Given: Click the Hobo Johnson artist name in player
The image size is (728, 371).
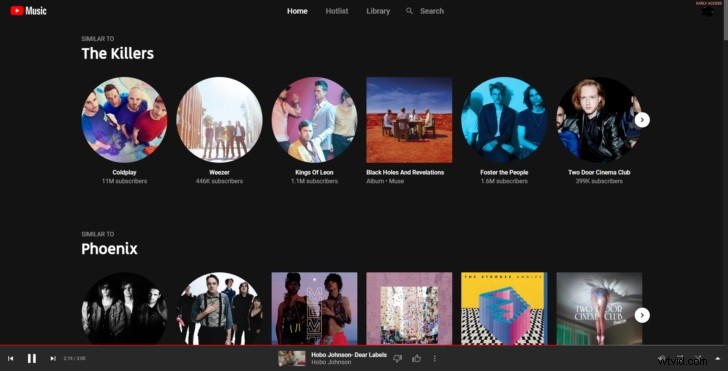Looking at the screenshot, I should coord(331,362).
